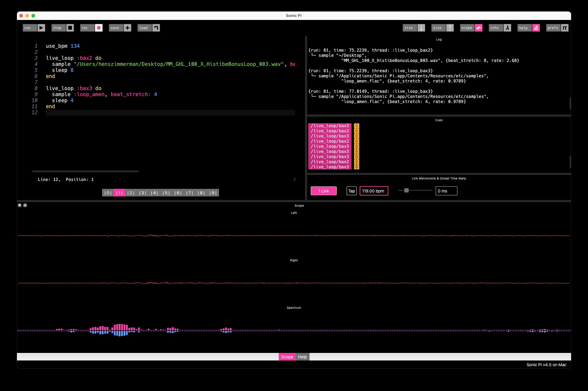
Task: Click the Tap tempo button
Action: click(x=352, y=191)
